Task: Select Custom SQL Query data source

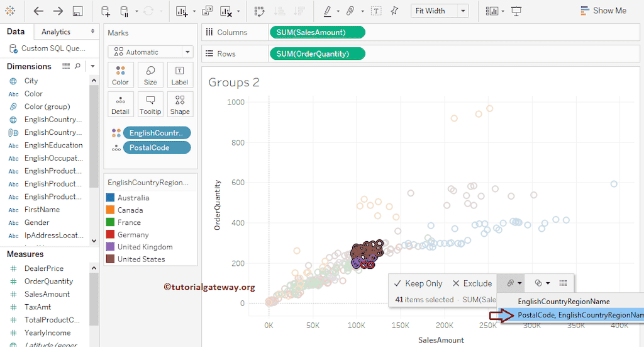Action: point(48,48)
